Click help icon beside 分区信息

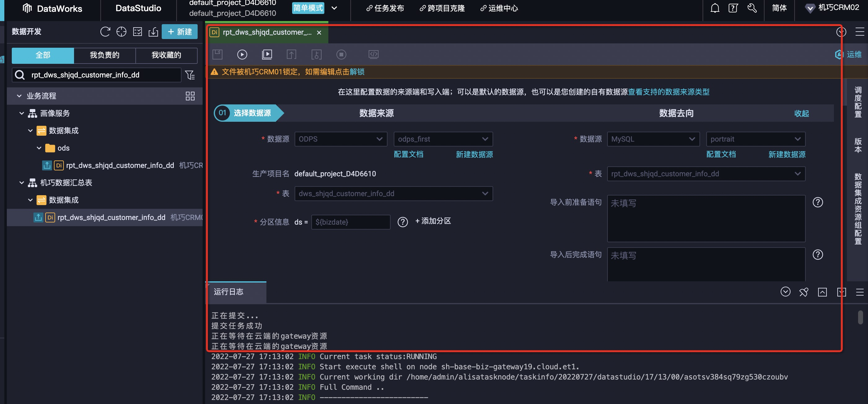click(403, 222)
